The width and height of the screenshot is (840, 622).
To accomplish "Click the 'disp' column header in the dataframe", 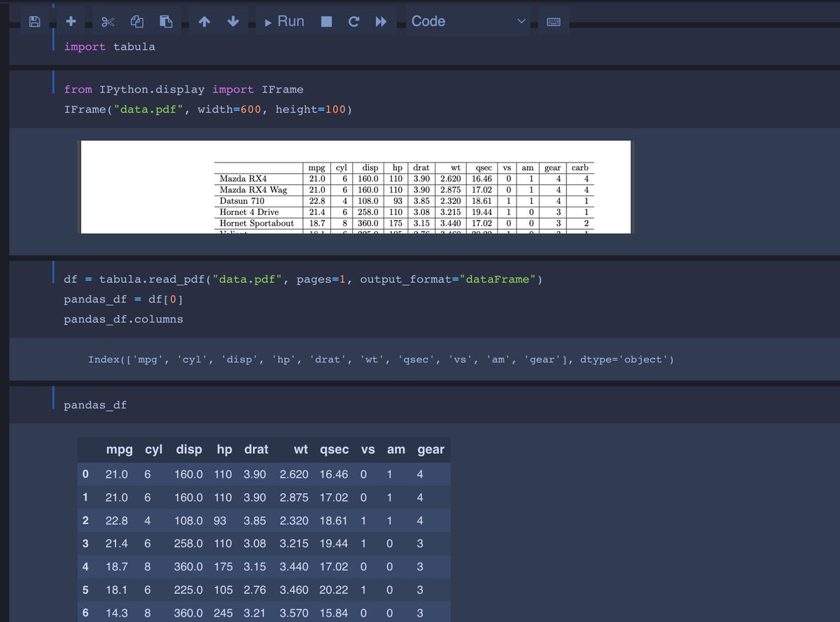I will tap(189, 450).
